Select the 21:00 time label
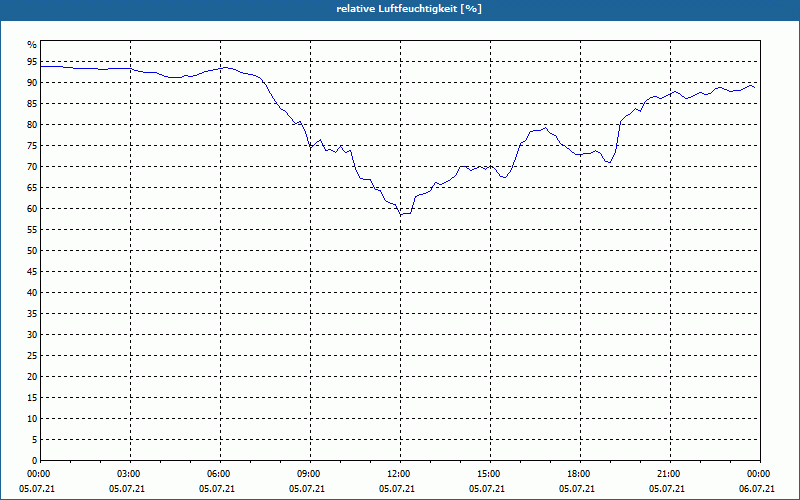Screen dimensions: 800x500 (x=670, y=474)
